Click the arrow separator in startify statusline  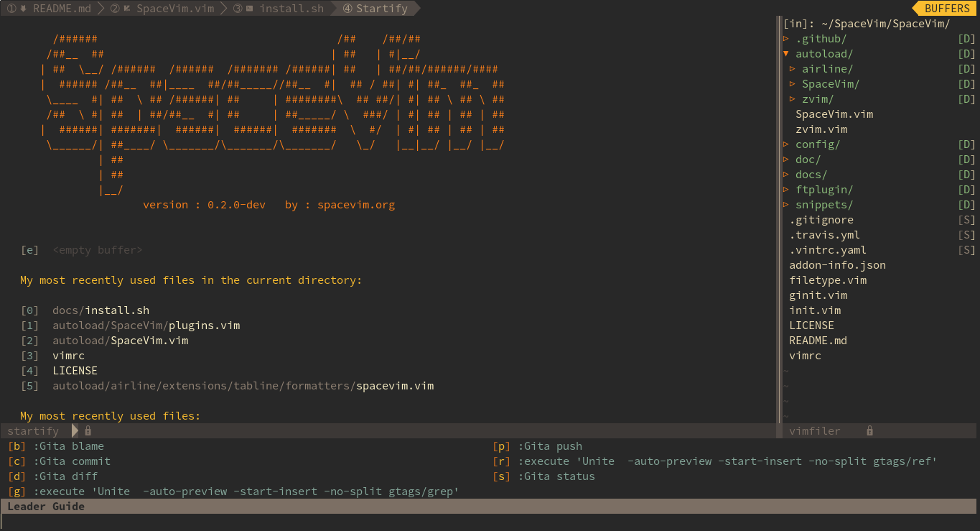pos(74,430)
